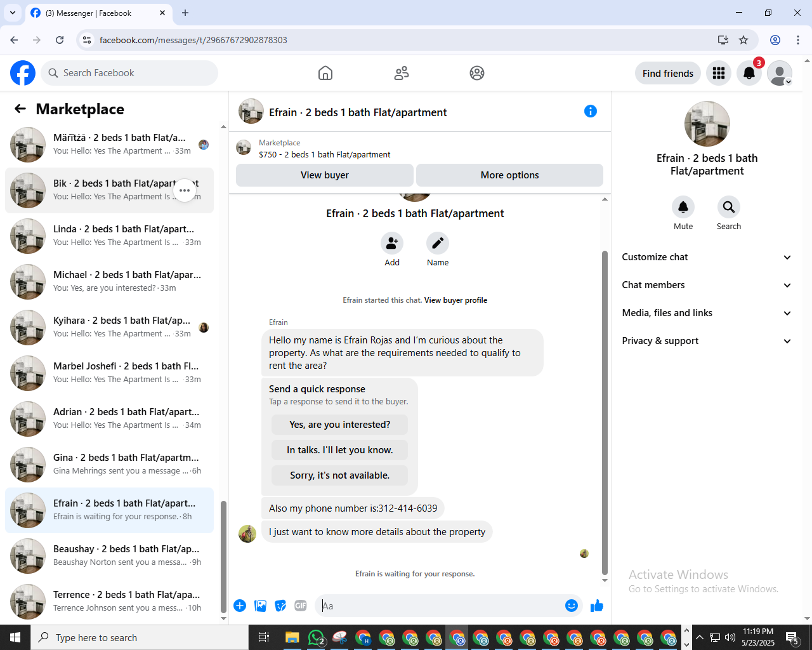Open Mãřîțžã conversation
812x650 pixels.
[109, 145]
